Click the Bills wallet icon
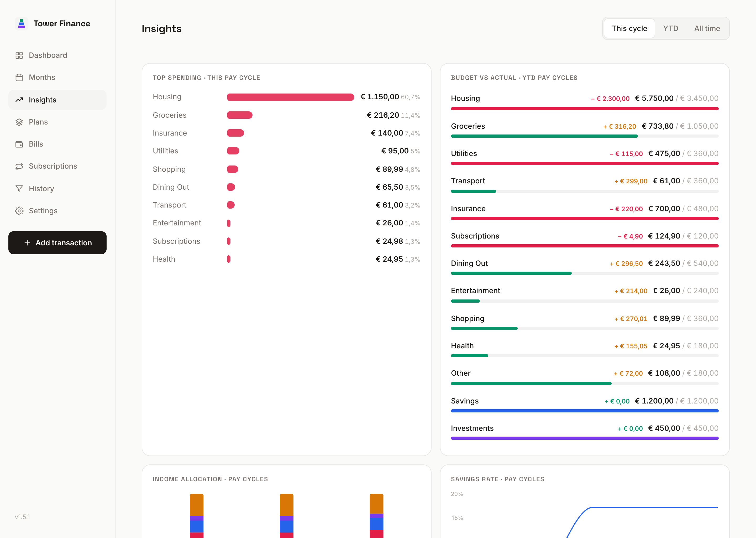Screen dimensions: 756x538 click(19, 144)
